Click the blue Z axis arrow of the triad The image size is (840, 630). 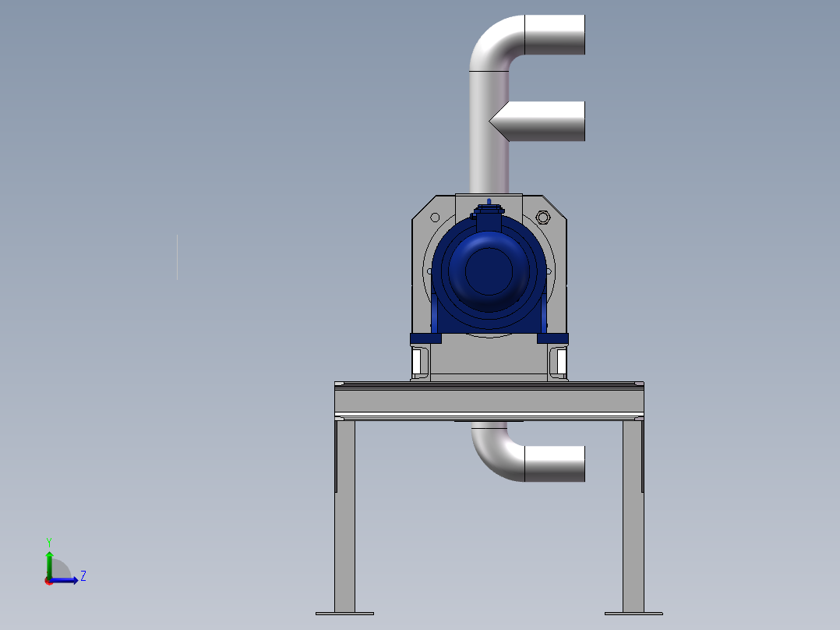click(x=64, y=580)
